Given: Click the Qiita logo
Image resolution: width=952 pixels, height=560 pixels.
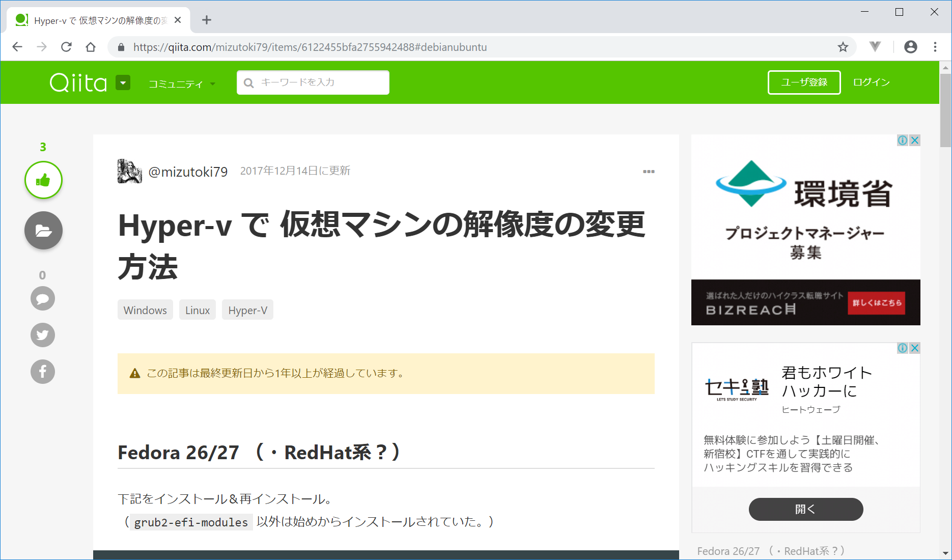Looking at the screenshot, I should (x=78, y=82).
